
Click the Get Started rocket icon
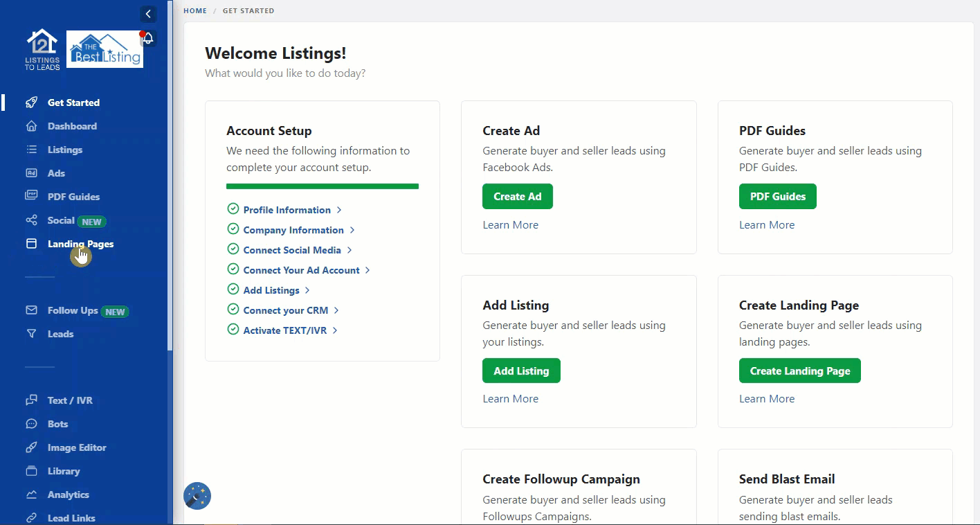[31, 103]
